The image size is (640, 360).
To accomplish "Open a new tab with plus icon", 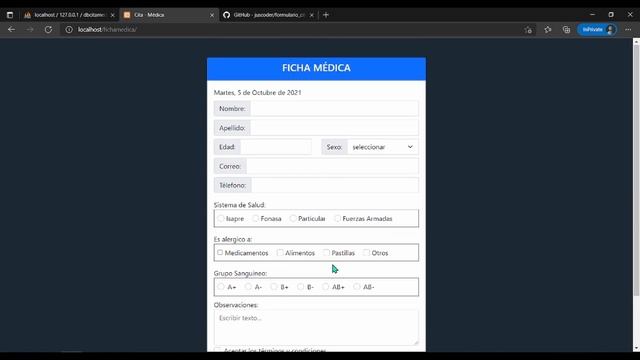I will 326,15.
